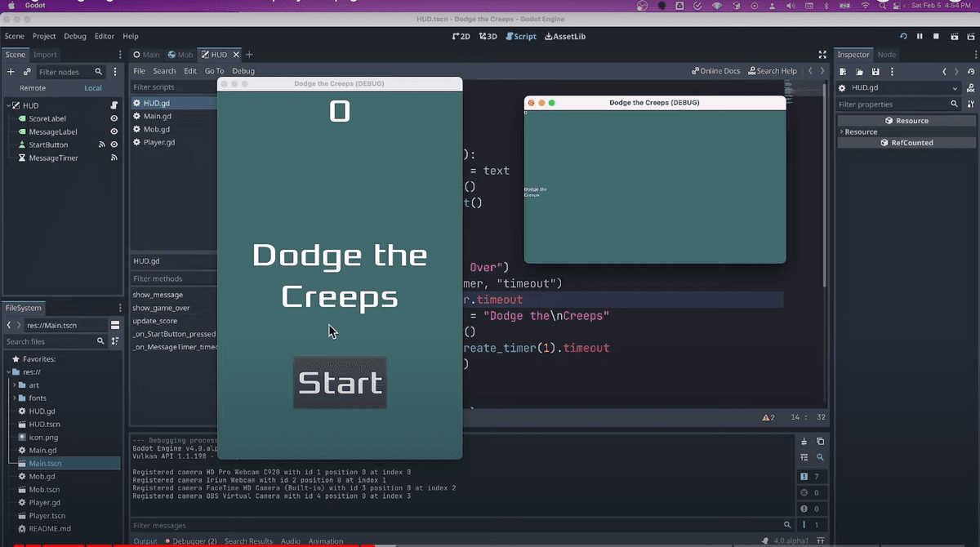980x547 pixels.
Task: Add new scene tab with plus
Action: coord(250,55)
